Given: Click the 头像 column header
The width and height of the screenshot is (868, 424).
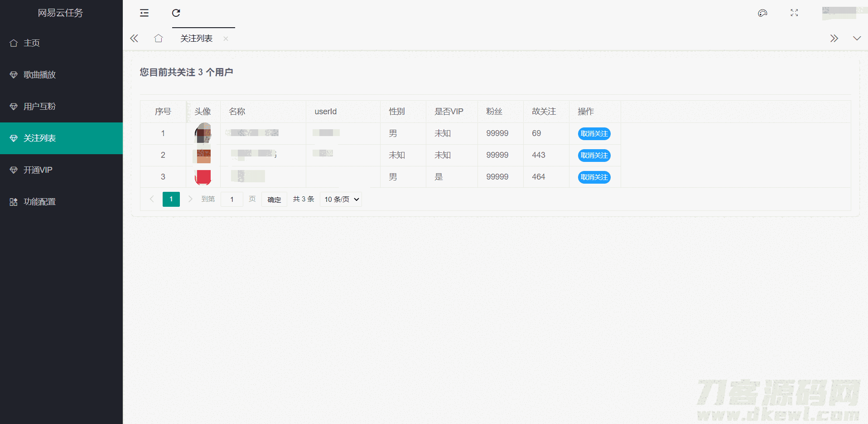Looking at the screenshot, I should (203, 112).
